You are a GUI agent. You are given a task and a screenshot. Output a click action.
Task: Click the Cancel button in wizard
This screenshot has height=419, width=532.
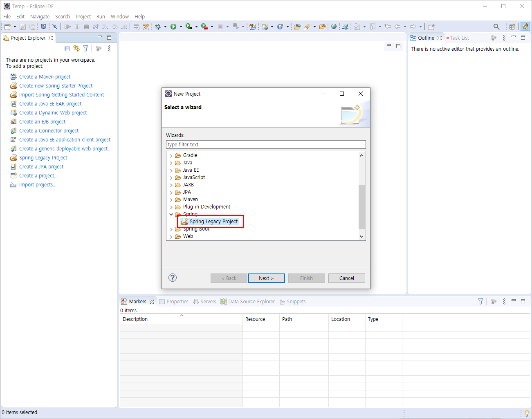click(x=346, y=278)
